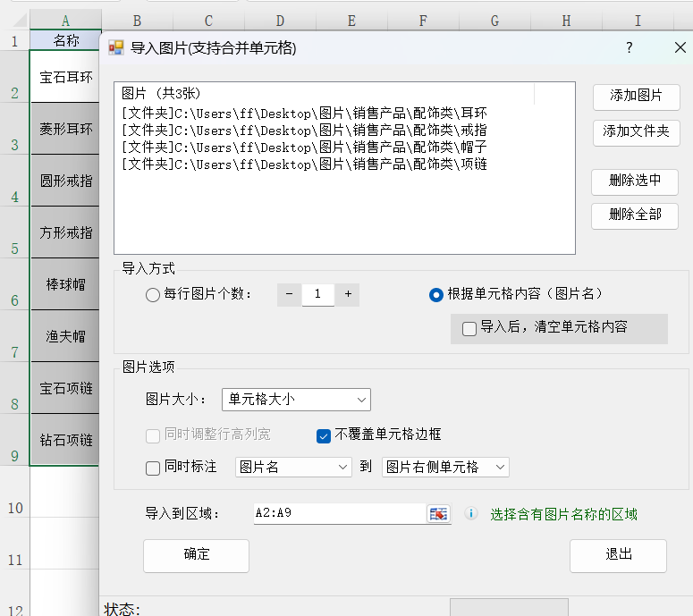This screenshot has height=616, width=693.
Task: Select the 每行图片个数 radio option
Action: coord(153,295)
